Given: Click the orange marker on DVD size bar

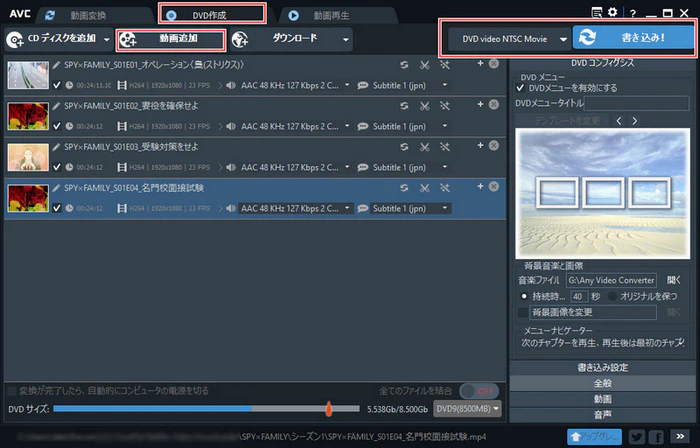Looking at the screenshot, I should tap(329, 409).
